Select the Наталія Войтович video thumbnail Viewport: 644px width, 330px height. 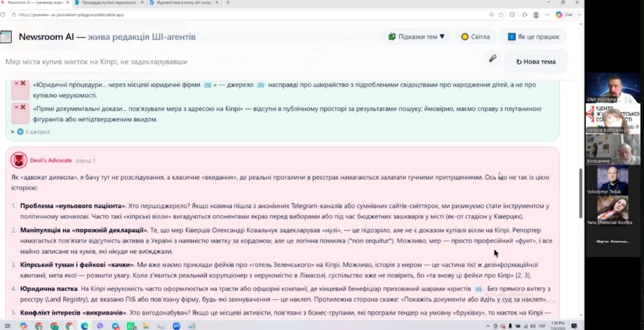tap(612, 118)
